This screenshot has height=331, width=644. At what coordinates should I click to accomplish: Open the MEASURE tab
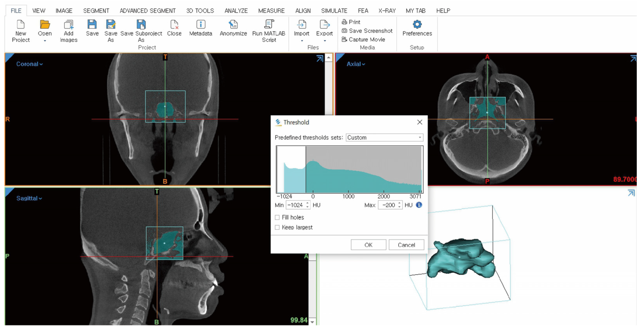[x=271, y=11]
